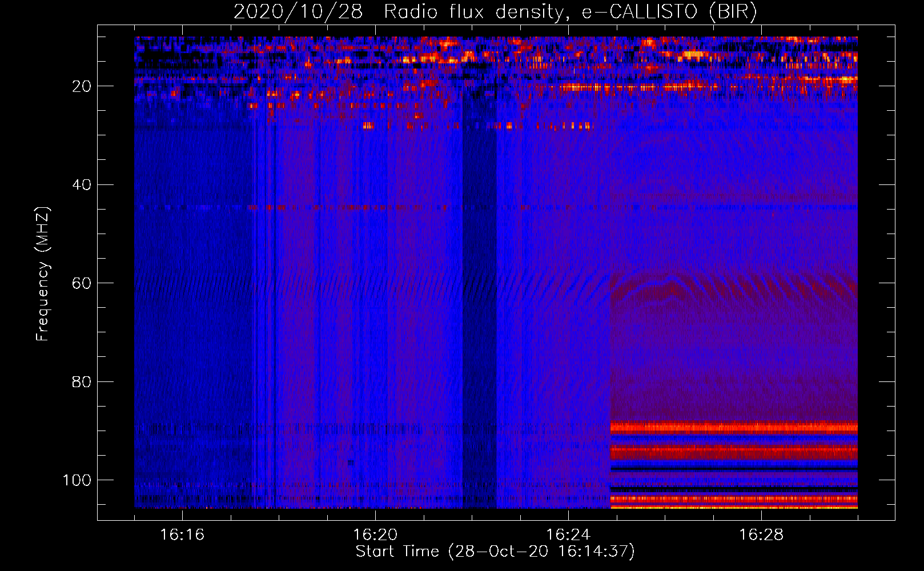924x571 pixels.
Task: Click the 'Start Time (28-Oct-20 16:14:37)' x-axis label
Action: [495, 552]
